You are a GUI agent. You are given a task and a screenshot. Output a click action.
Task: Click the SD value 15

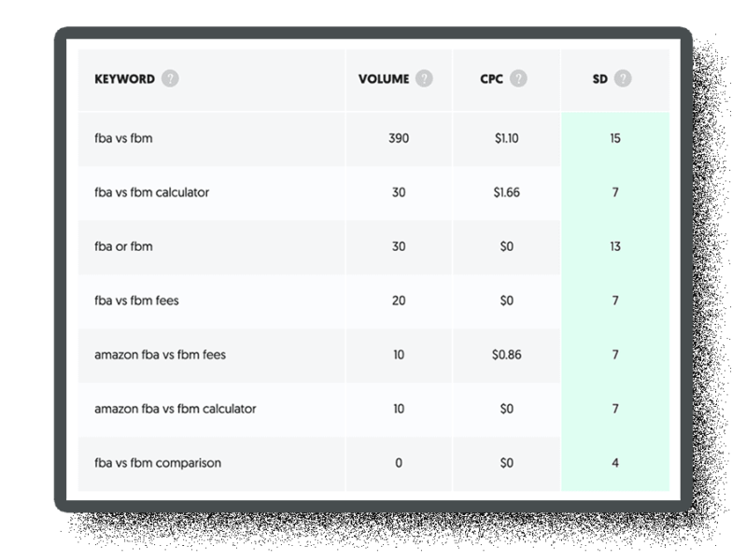[x=615, y=138]
